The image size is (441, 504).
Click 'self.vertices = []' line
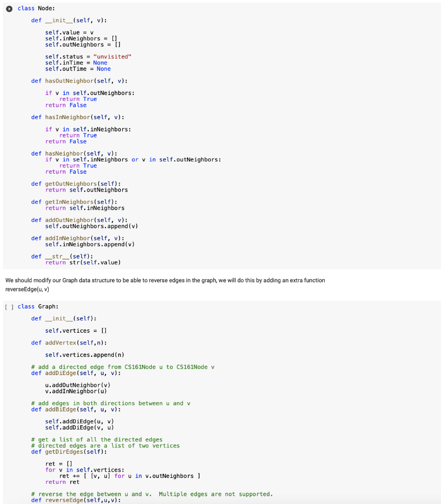76,331
